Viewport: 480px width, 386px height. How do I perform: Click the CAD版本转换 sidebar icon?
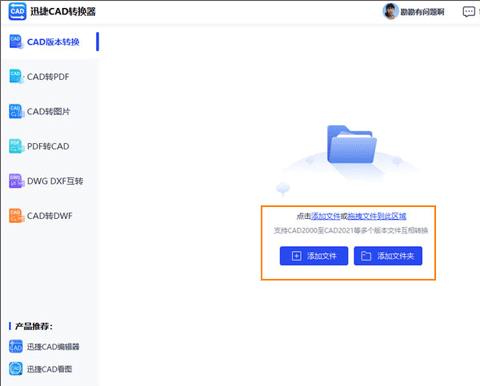tap(16, 42)
